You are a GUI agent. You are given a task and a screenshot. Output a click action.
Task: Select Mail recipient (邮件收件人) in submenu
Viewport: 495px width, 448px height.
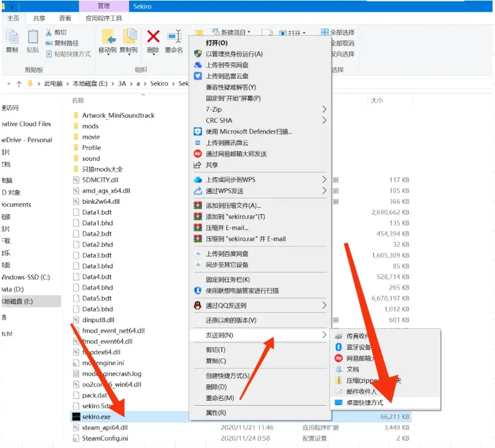385,391
